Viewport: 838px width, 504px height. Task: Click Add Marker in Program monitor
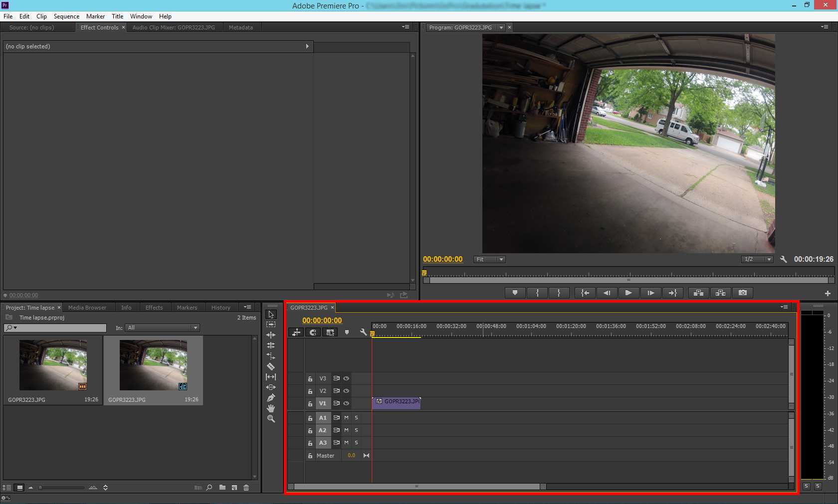click(515, 293)
